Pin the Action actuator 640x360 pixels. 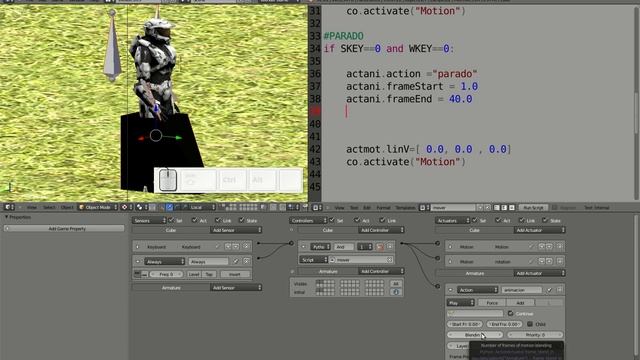549,290
